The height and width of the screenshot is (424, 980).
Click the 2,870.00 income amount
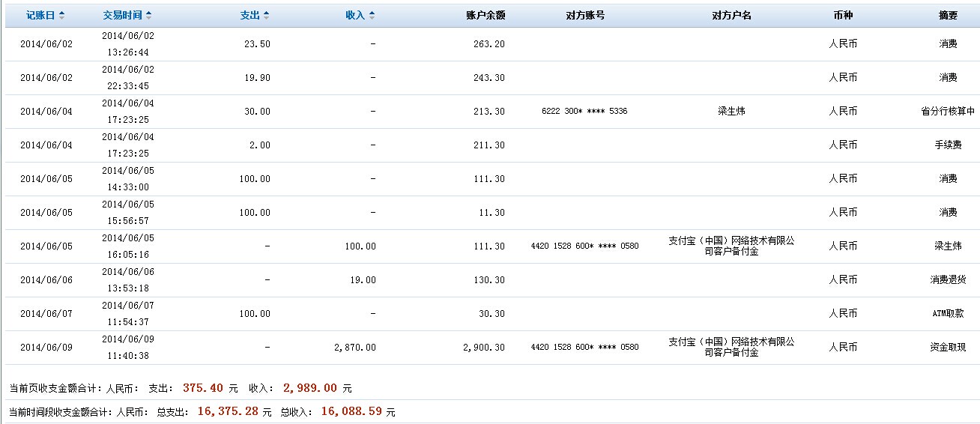[355, 348]
